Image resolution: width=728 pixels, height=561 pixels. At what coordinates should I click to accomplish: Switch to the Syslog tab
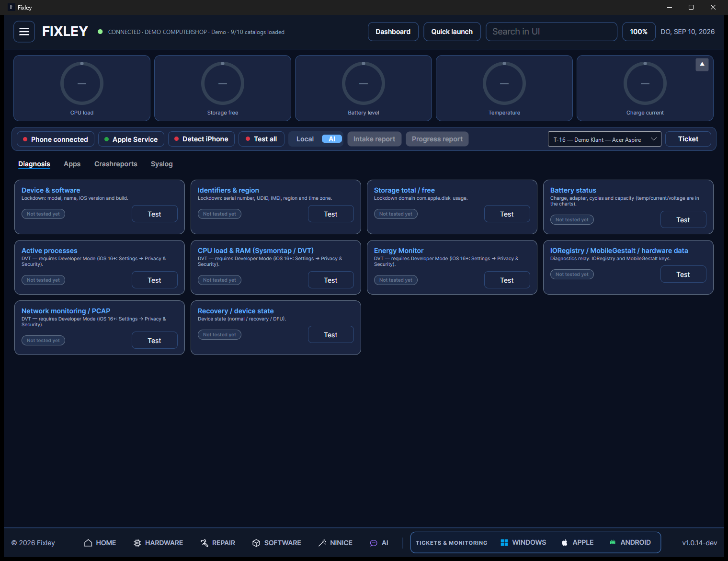point(162,164)
